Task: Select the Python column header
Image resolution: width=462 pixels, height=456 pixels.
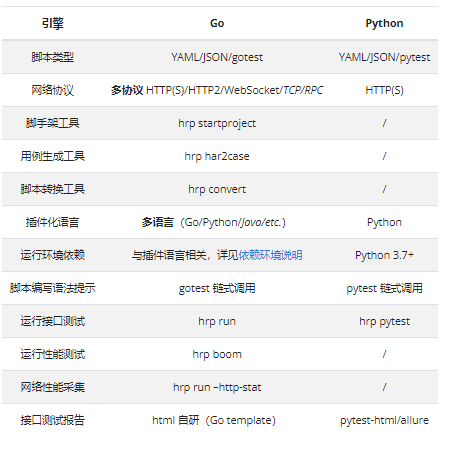Action: (384, 23)
